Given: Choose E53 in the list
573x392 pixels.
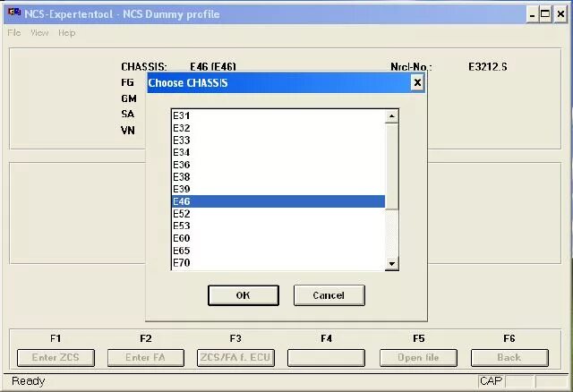Looking at the screenshot, I should (x=278, y=226).
